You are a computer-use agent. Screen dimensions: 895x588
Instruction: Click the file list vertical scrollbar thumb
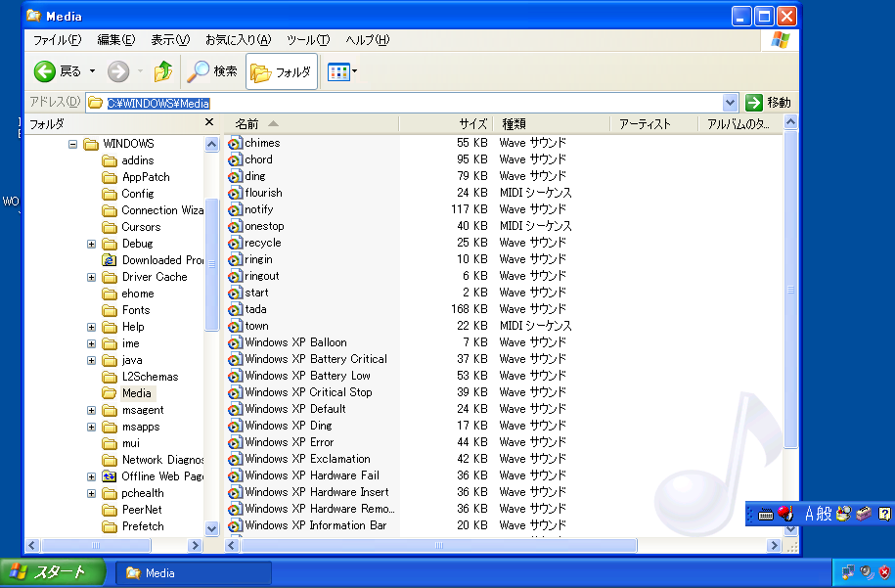(790, 290)
